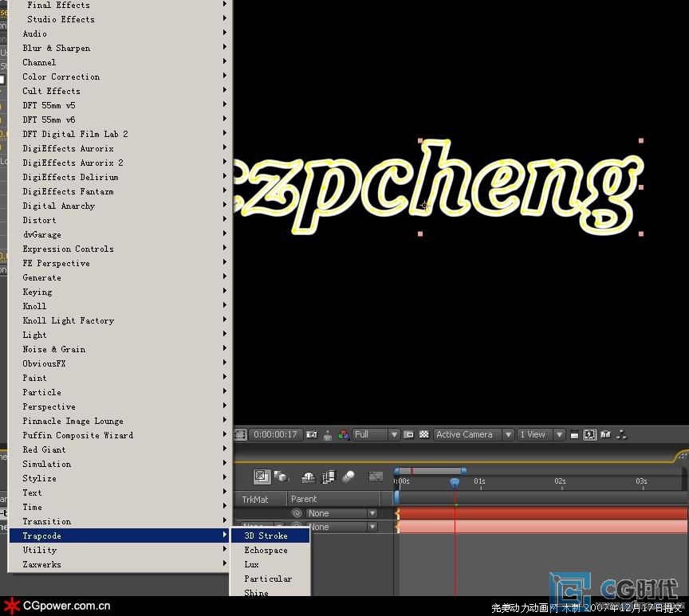Open the Show Channel RGB icon
This screenshot has width=689, height=616.
pos(343,435)
